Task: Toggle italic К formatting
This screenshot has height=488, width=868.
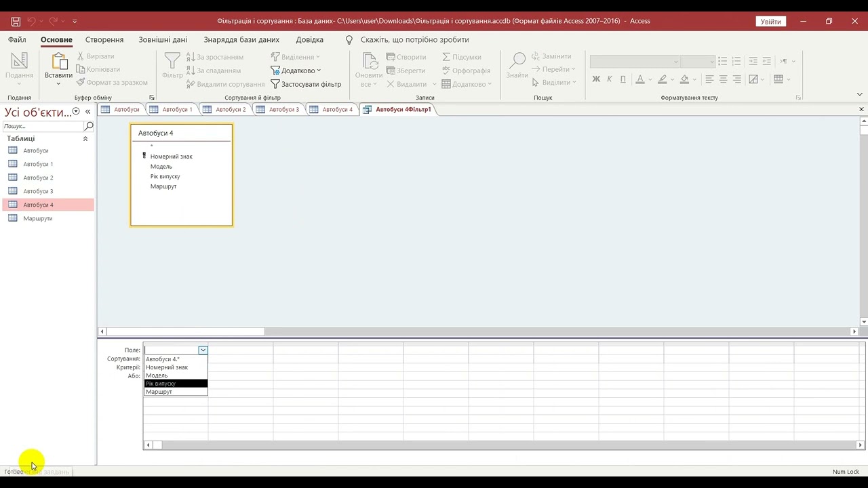Action: tap(610, 79)
